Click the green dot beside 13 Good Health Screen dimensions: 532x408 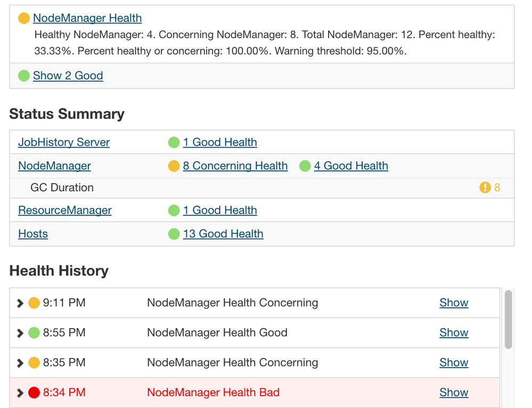coord(174,234)
